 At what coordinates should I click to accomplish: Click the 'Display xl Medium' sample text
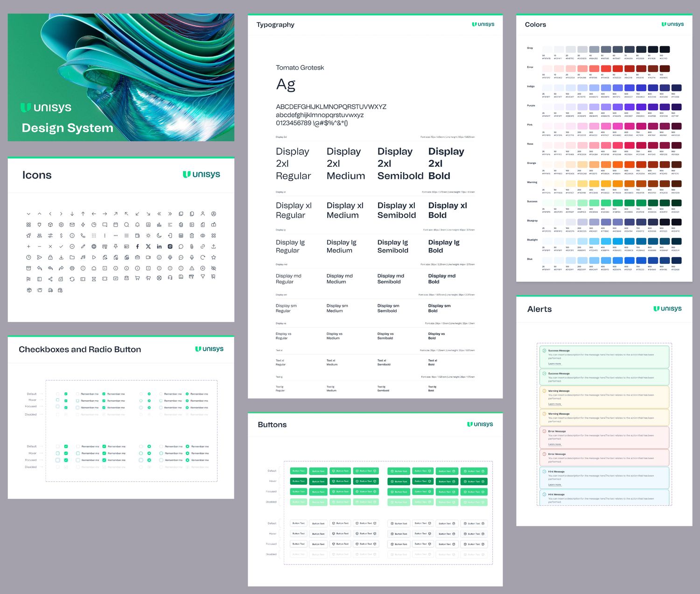[x=345, y=210]
